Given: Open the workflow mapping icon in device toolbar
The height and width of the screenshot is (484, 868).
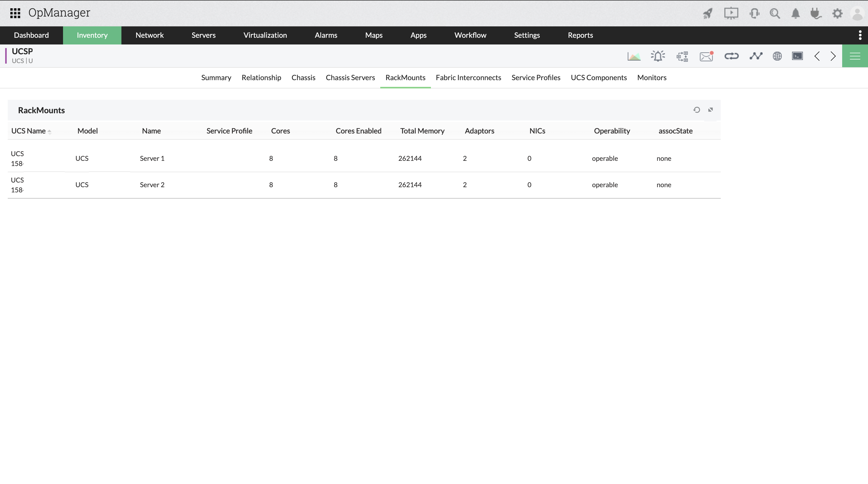Looking at the screenshot, I should [682, 56].
